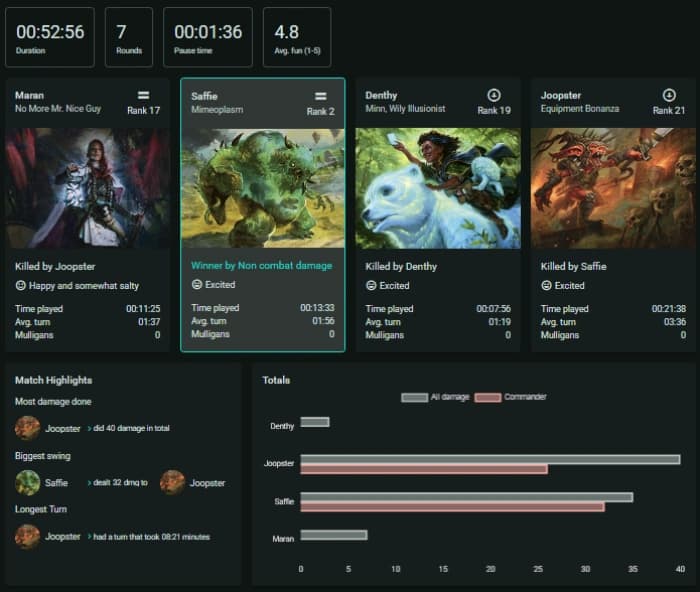Screen dimensions: 700x592
Task: Click Denthy's All damage bar
Action: (315, 422)
